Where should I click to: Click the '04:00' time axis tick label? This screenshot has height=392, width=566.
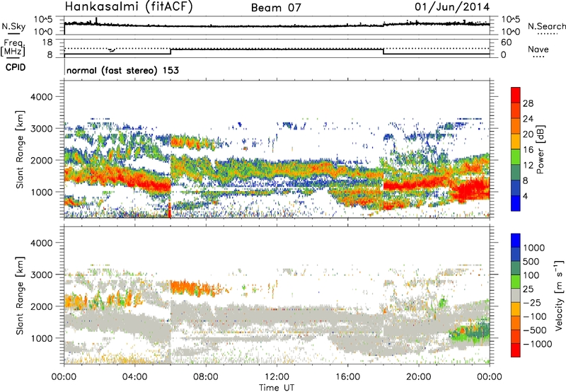pos(134,377)
